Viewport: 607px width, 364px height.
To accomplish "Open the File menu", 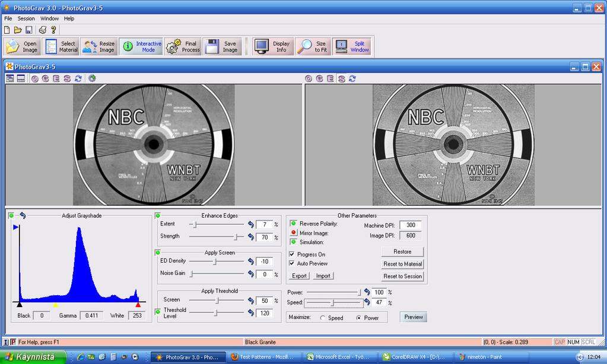I will [x=8, y=18].
